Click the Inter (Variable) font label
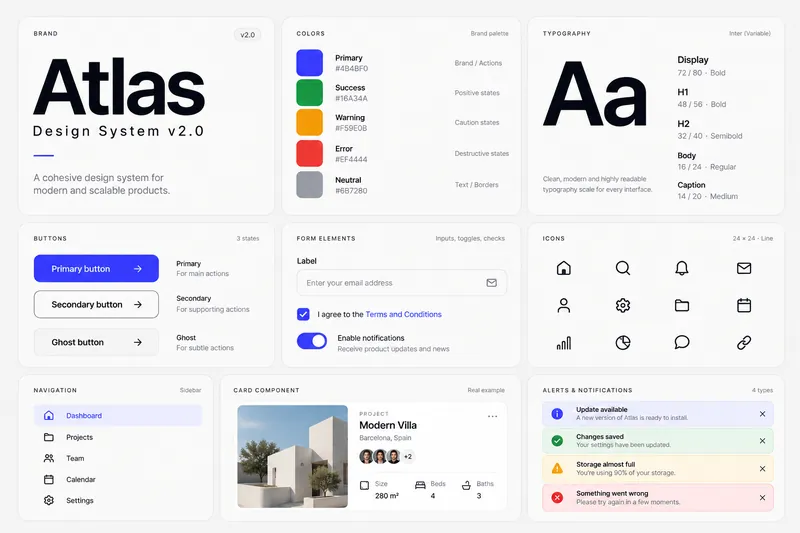Viewport: 800px width, 533px height. 749,34
